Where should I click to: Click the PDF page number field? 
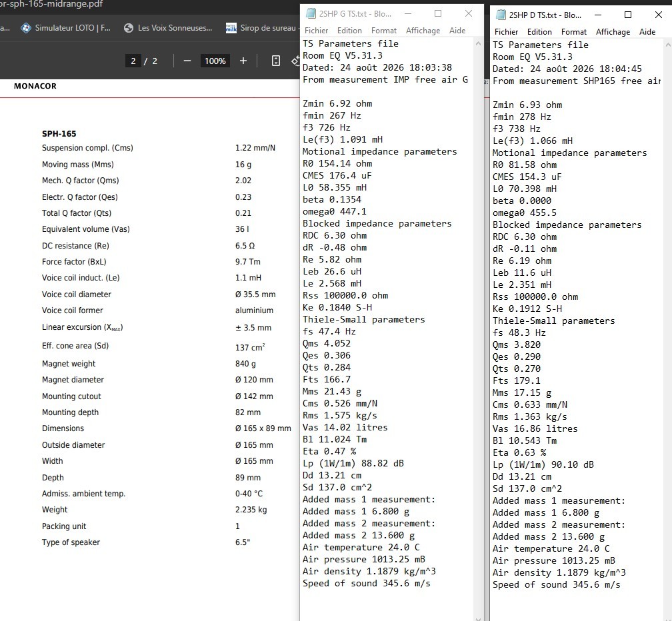[133, 61]
